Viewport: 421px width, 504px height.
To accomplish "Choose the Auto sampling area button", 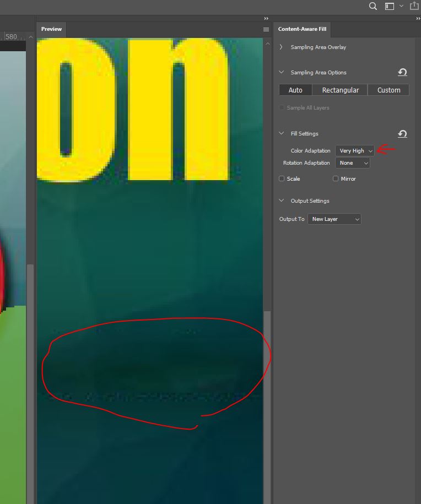I will [x=295, y=90].
